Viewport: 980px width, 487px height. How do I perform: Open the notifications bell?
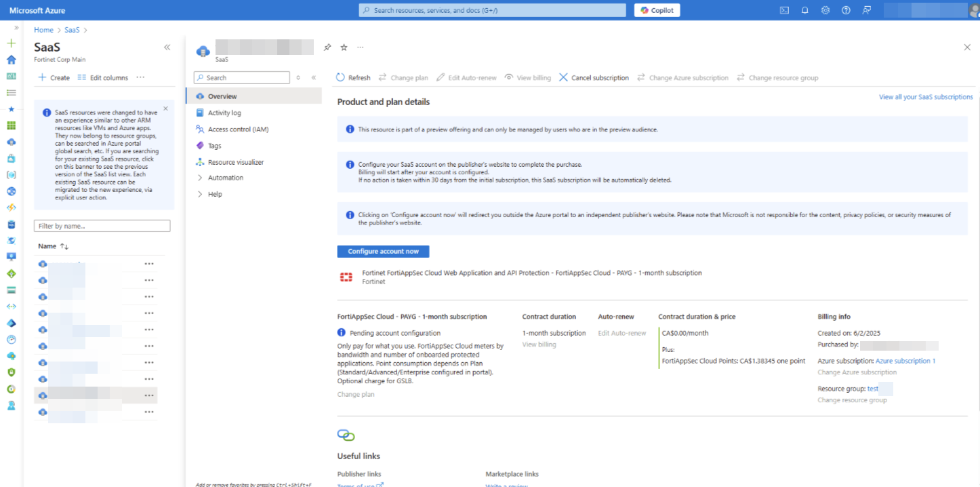(804, 9)
